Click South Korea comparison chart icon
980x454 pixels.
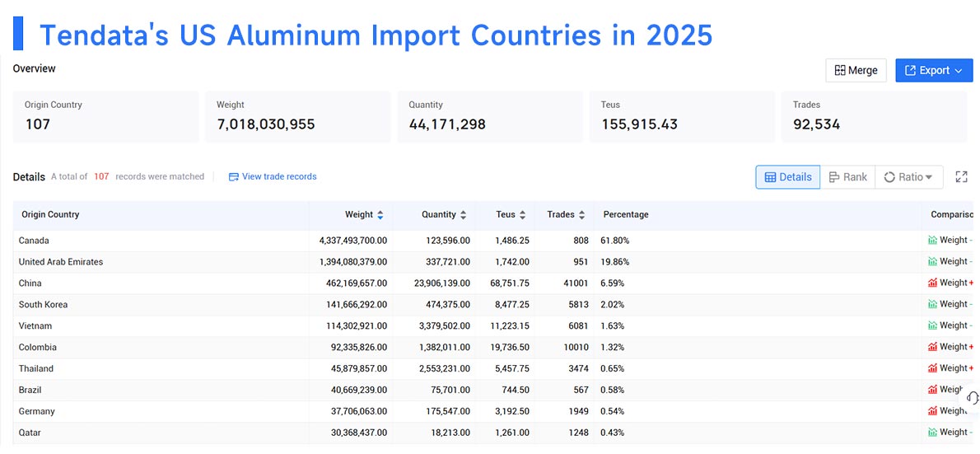[932, 304]
